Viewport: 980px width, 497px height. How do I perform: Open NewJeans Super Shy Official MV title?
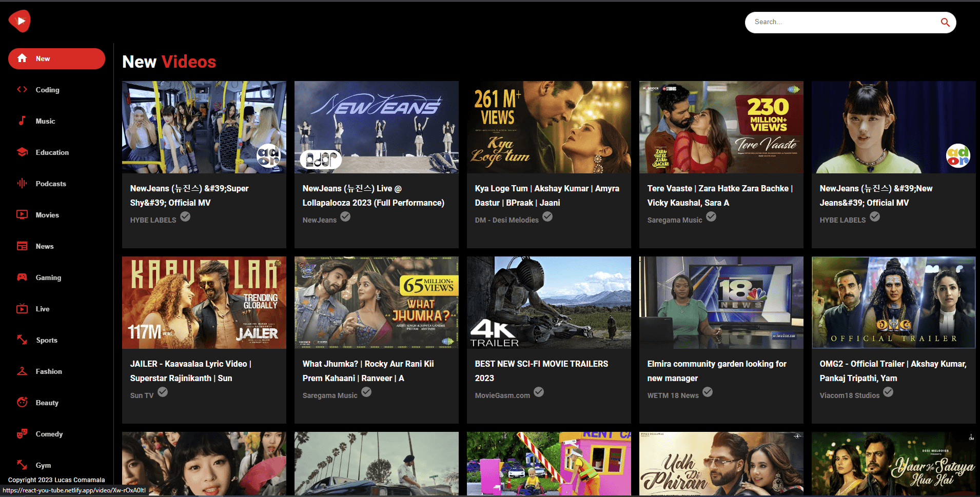(189, 195)
